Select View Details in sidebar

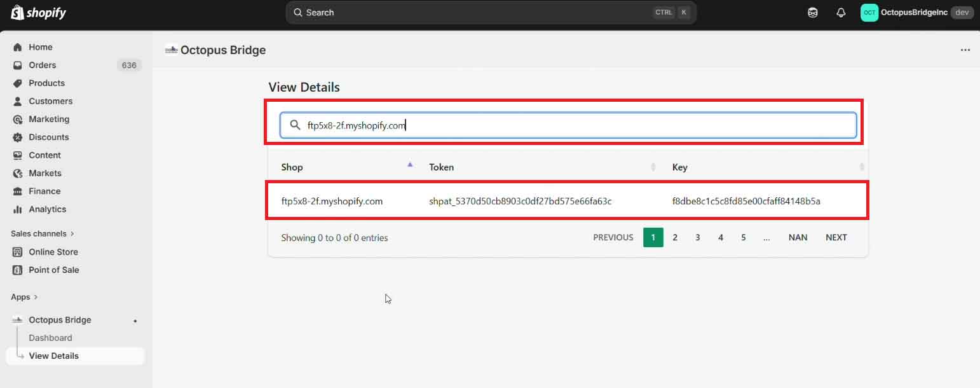[x=75, y=356]
